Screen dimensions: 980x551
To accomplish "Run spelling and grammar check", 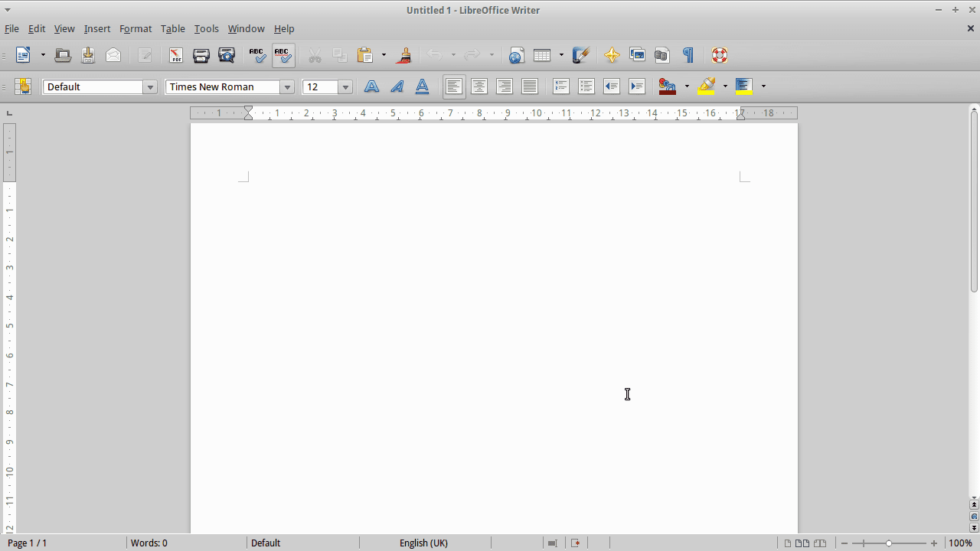I will pos(257,55).
